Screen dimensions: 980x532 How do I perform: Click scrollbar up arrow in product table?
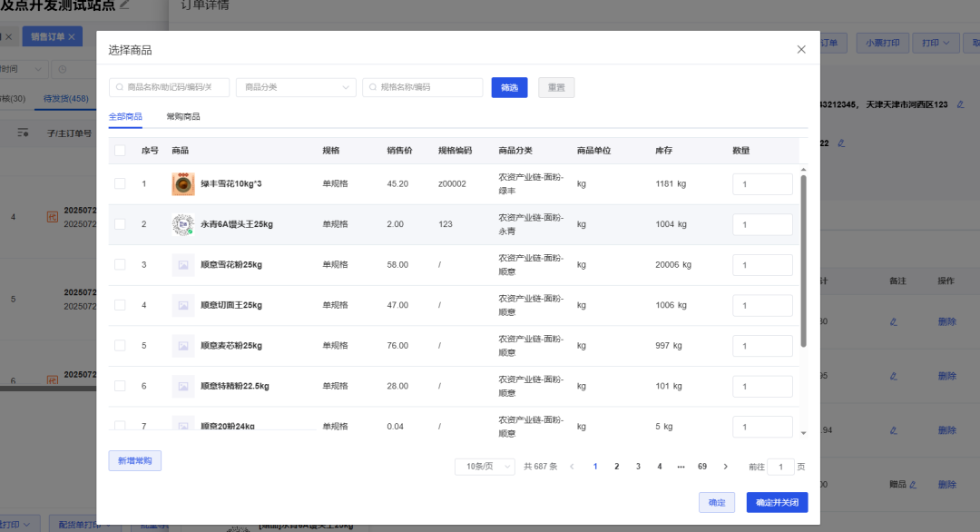804,170
